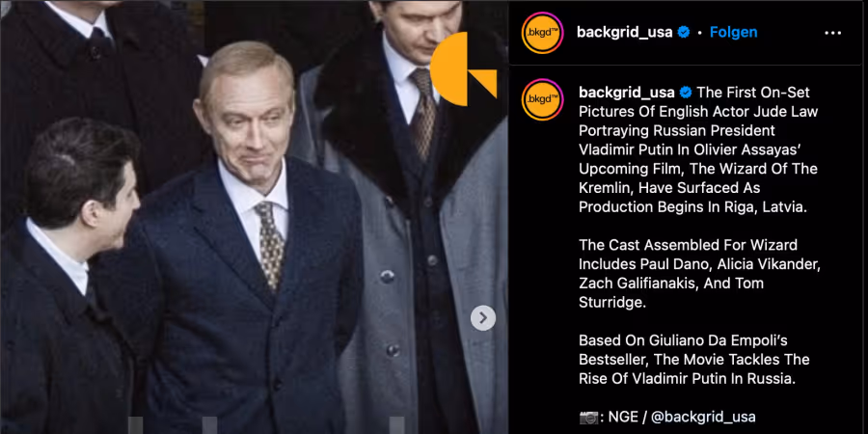Click the verified badge in the header
The width and height of the screenshot is (868, 434).
click(x=684, y=33)
